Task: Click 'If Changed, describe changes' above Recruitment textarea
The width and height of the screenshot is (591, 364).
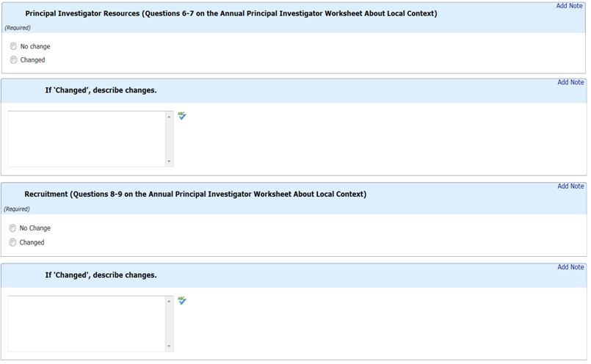Action: coord(101,275)
